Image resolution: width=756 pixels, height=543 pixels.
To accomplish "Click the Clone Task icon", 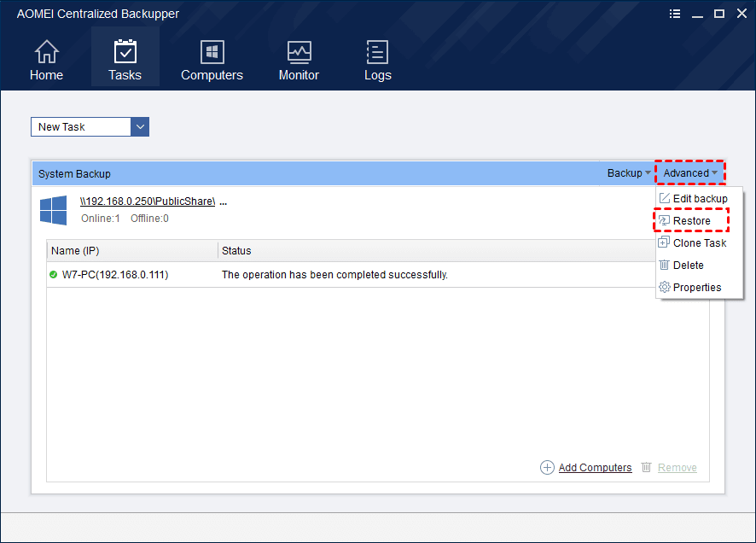I will pos(664,242).
